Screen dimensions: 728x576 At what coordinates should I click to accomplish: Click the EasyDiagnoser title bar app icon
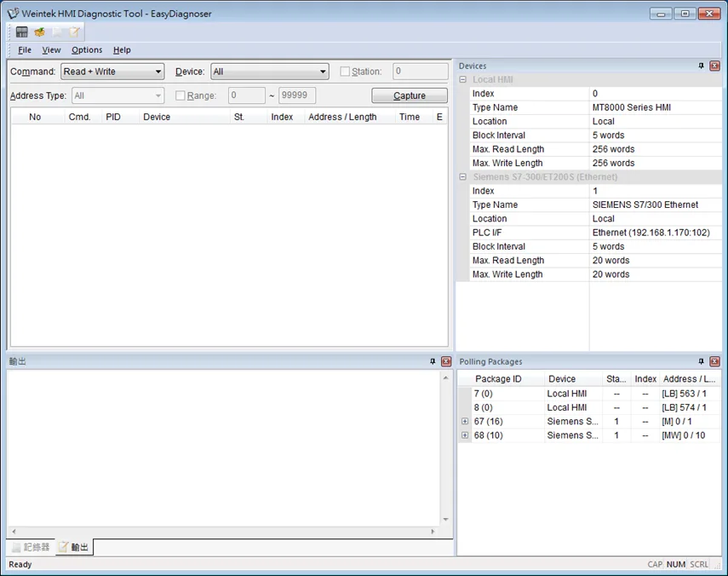pyautogui.click(x=14, y=14)
